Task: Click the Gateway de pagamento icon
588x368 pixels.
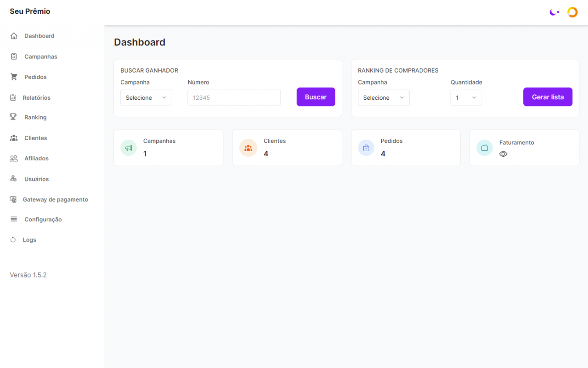Action: pos(13,199)
